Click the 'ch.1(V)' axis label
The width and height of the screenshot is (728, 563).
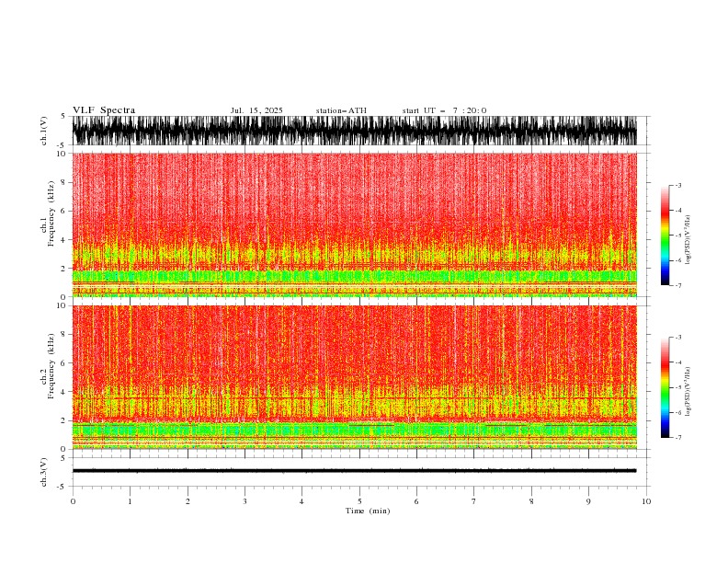tap(44, 131)
